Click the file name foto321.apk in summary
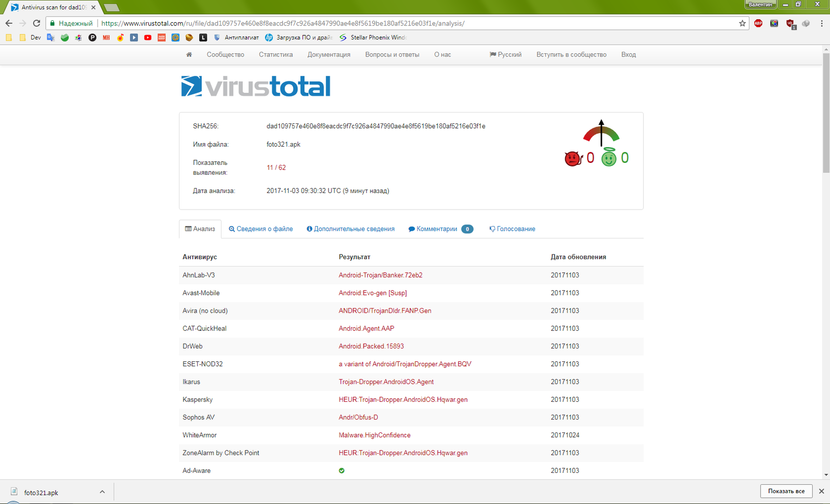The image size is (830, 504). pos(283,145)
